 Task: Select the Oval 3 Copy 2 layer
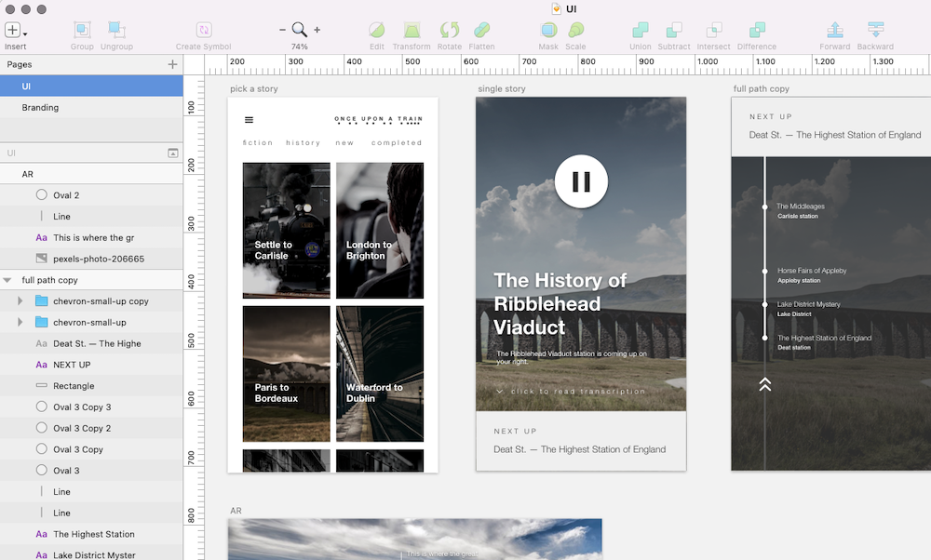(x=91, y=428)
